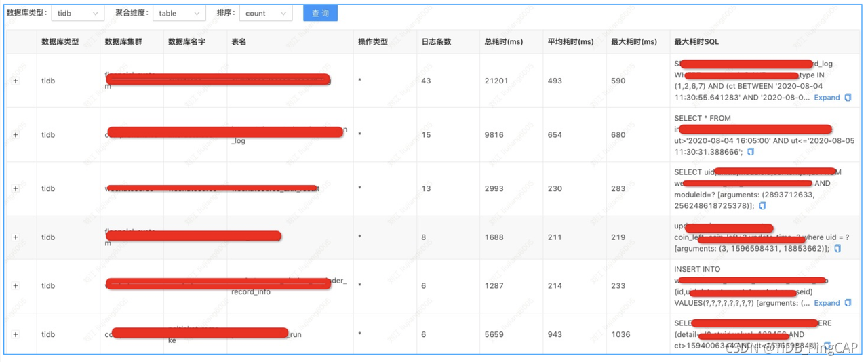Click the 操作类型 column header
This screenshot has width=868, height=362.
(373, 42)
